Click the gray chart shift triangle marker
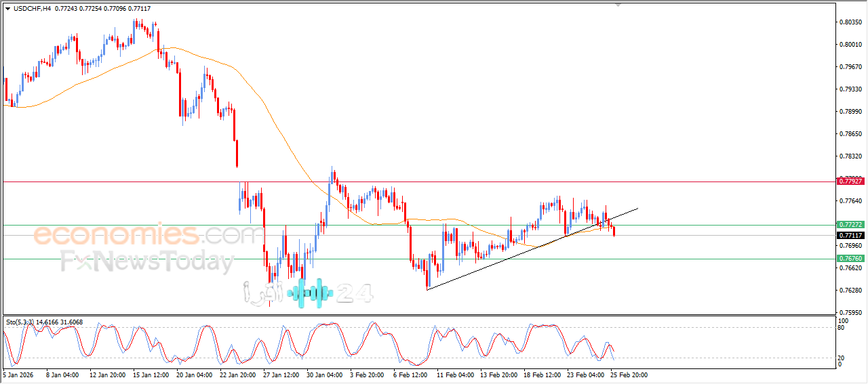The width and height of the screenshot is (868, 384). pos(618,5)
